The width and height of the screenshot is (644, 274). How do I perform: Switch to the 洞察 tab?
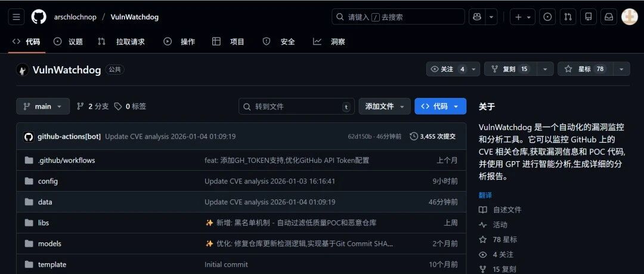click(329, 42)
